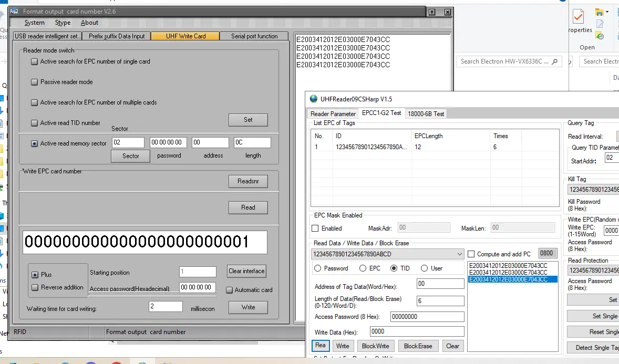The width and height of the screenshot is (619, 364).
Task: Select the EPC memory radio button
Action: pyautogui.click(x=363, y=268)
